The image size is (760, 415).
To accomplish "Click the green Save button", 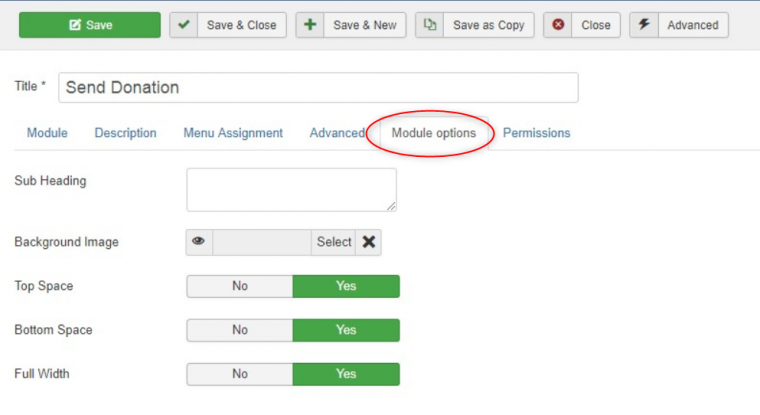I will 90,25.
